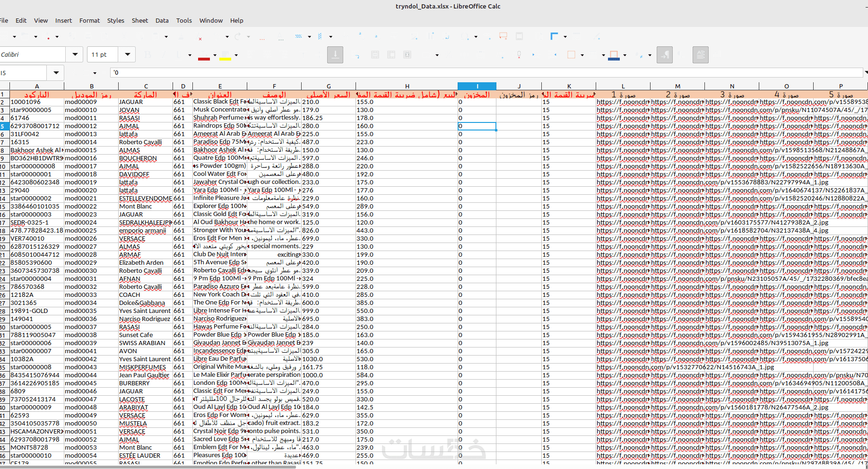Click the Copy icon

click(x=141, y=36)
